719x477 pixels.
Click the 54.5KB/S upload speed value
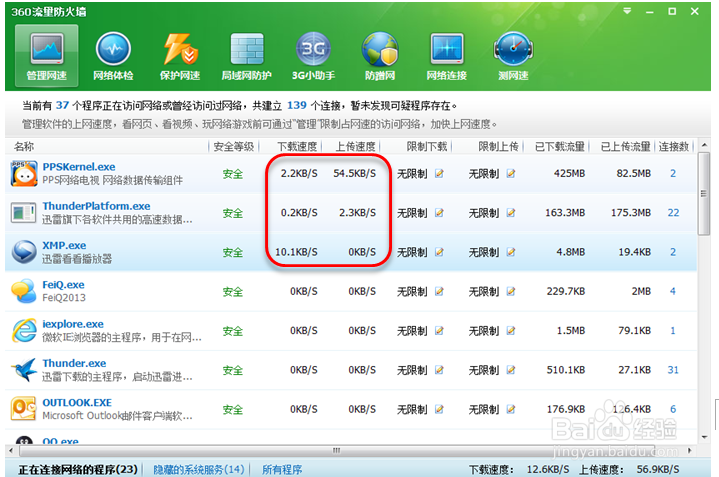click(x=354, y=173)
